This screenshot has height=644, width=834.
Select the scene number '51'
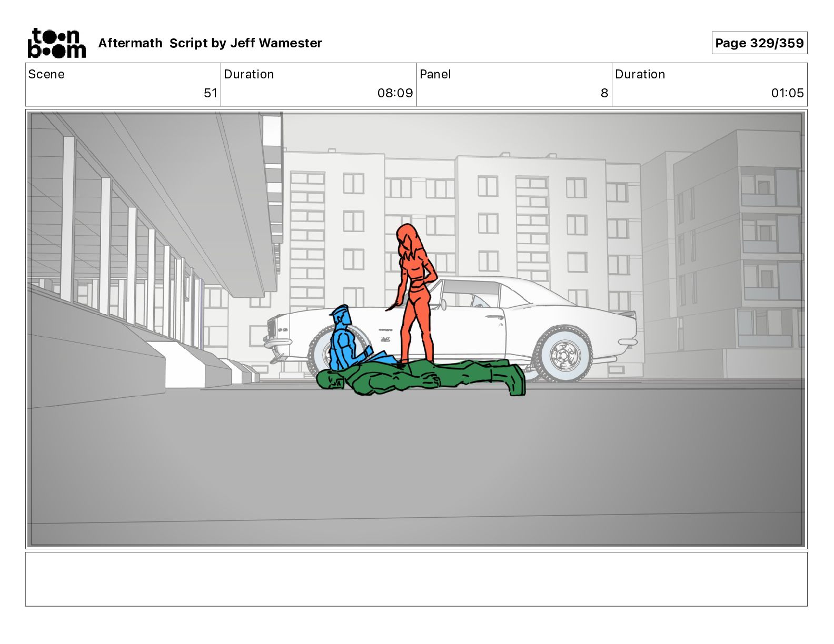pyautogui.click(x=210, y=93)
